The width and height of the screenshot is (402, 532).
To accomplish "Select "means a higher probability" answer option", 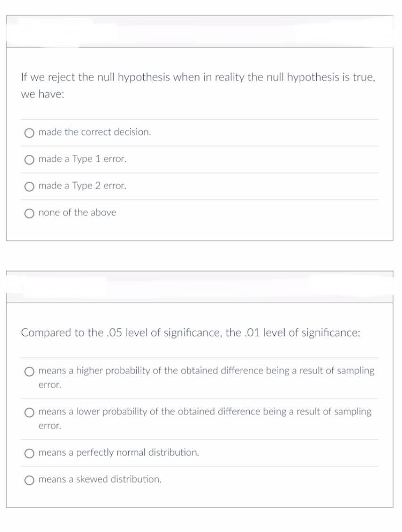I will (x=29, y=371).
